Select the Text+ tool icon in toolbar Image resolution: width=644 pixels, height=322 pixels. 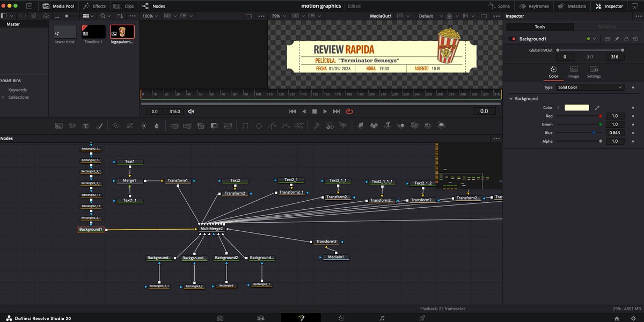click(85, 126)
